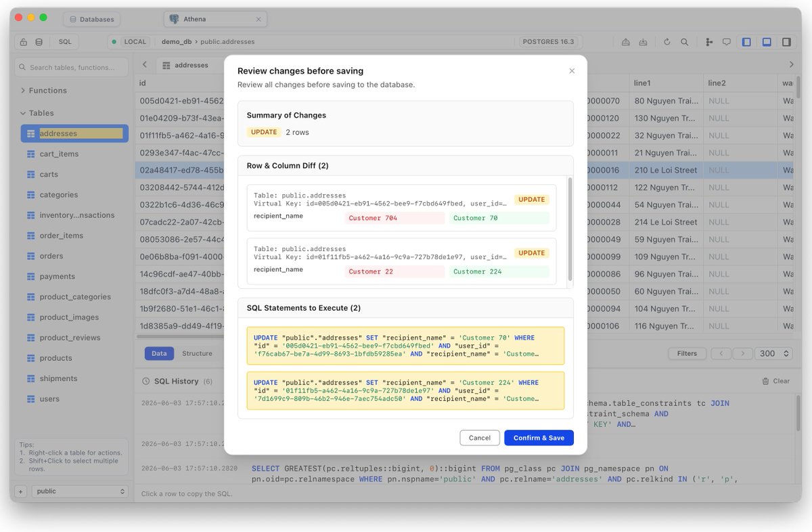The width and height of the screenshot is (812, 532).
Task: Open the 300 row limit dropdown
Action: [774, 353]
